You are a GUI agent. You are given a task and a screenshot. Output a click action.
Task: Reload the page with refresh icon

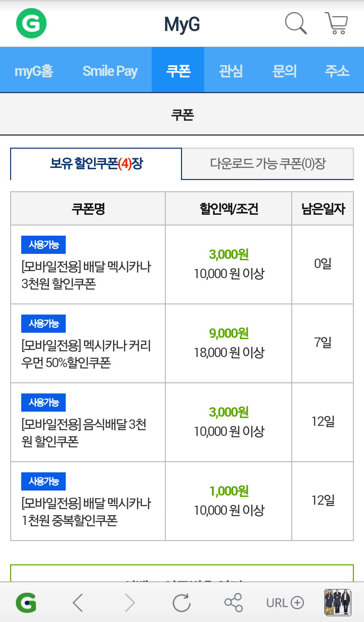tap(182, 602)
